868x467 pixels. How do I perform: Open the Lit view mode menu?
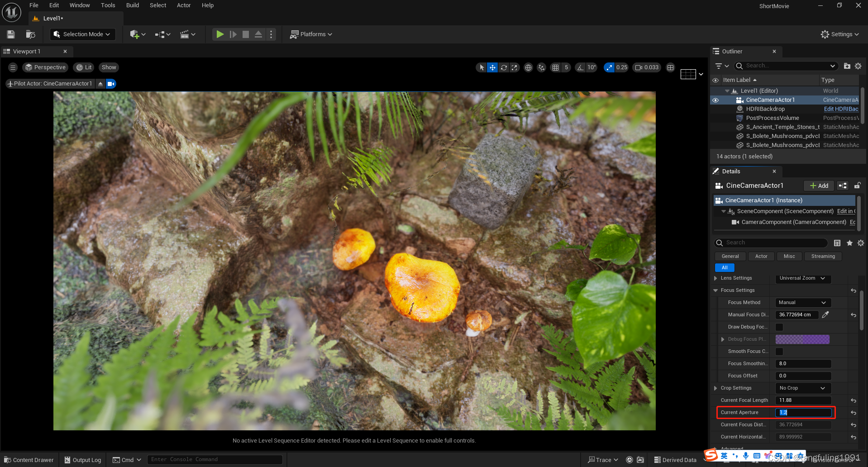click(x=84, y=67)
